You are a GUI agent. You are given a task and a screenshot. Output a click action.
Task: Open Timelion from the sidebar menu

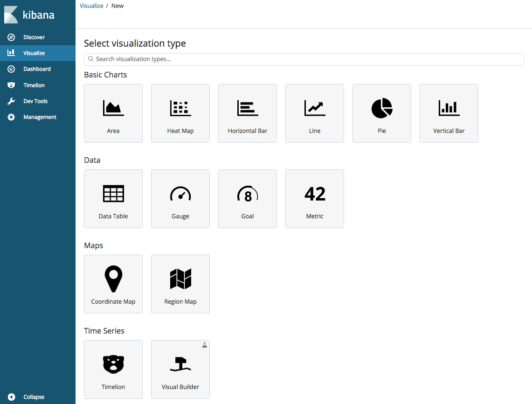click(x=38, y=85)
